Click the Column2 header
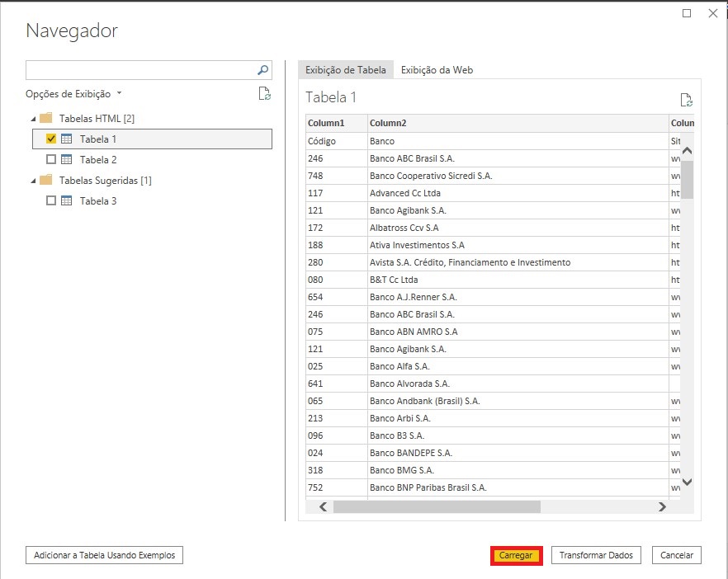 tap(518, 123)
